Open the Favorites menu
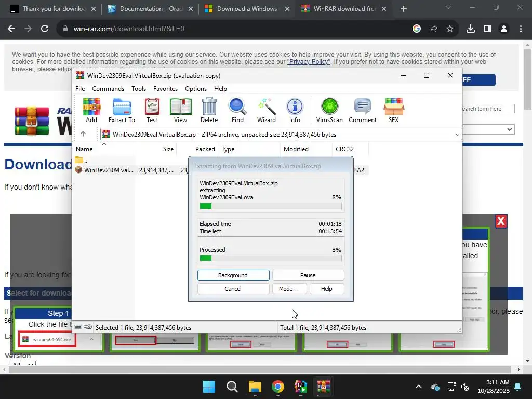 pos(165,88)
